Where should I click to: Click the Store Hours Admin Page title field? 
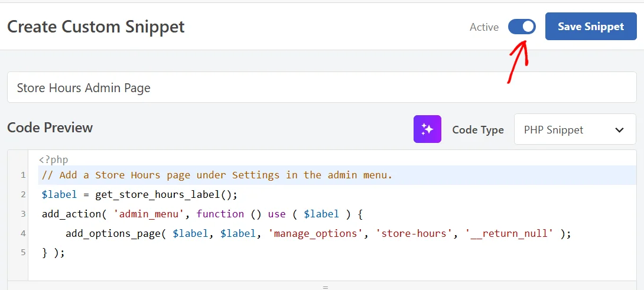[x=321, y=87]
